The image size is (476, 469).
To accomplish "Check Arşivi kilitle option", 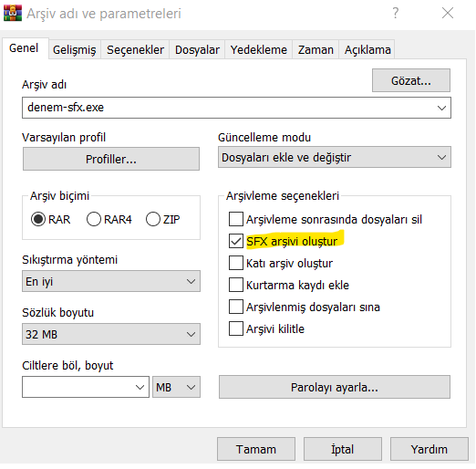I will coord(236,328).
